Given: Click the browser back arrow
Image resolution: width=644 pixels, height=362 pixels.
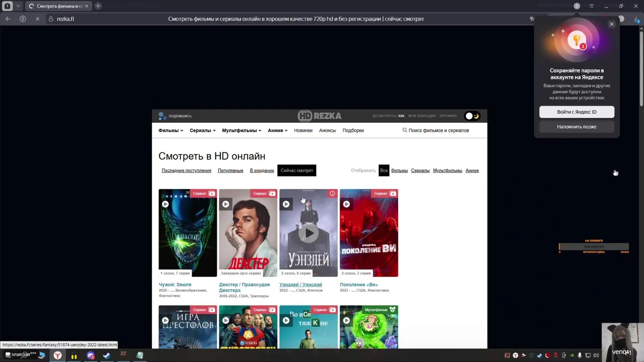Looking at the screenshot, I should click(8, 19).
